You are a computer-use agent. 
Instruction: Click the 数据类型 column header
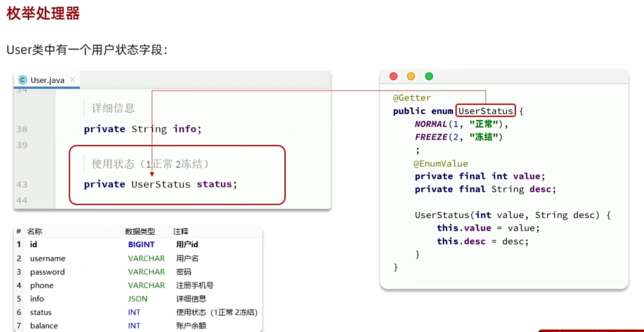pyautogui.click(x=140, y=231)
